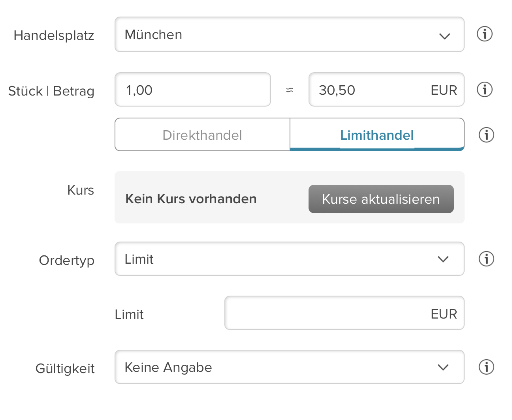Click chevron arrow in Ordertyp field
Screen dimensions: 512x420
point(443,259)
